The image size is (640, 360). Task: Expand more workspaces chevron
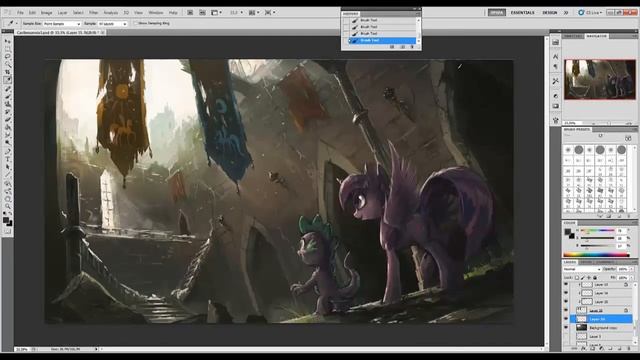[x=566, y=13]
